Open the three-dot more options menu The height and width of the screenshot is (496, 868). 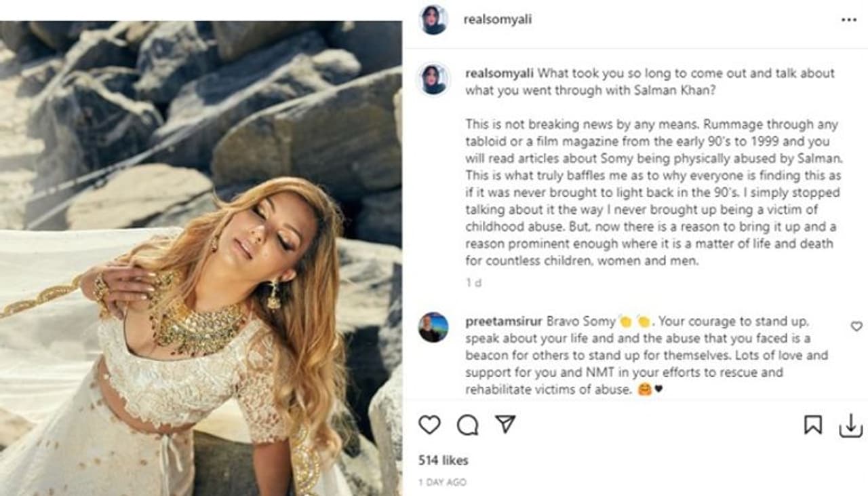(848, 20)
